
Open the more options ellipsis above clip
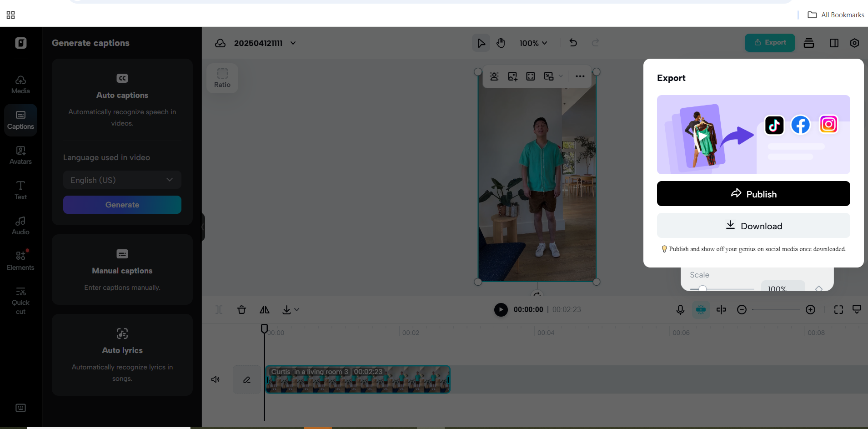[580, 76]
